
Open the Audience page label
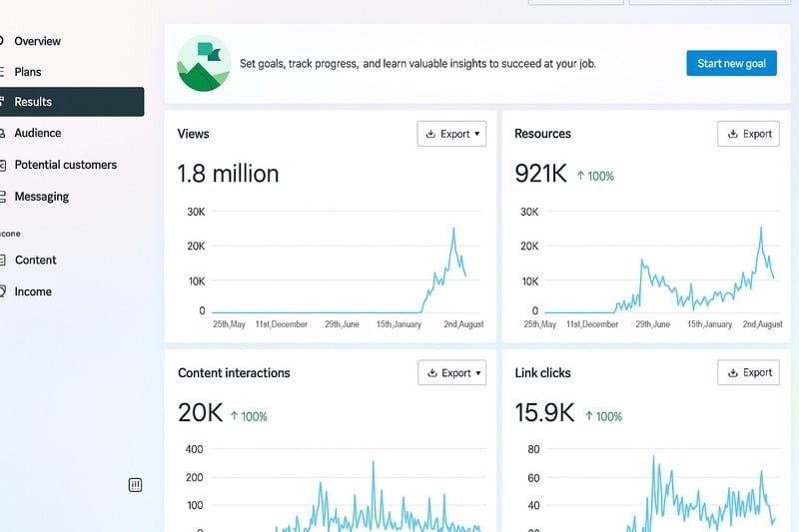tap(37, 133)
